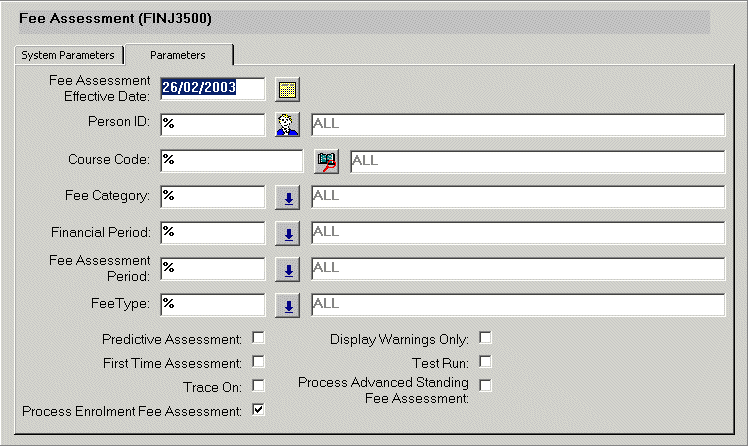
Task: Enable the Predictive Assessment checkbox
Action: click(x=258, y=338)
